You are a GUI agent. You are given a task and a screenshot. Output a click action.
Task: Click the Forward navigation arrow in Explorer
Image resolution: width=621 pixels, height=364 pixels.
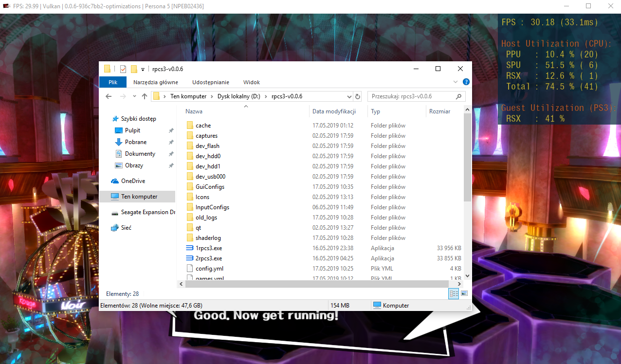123,96
